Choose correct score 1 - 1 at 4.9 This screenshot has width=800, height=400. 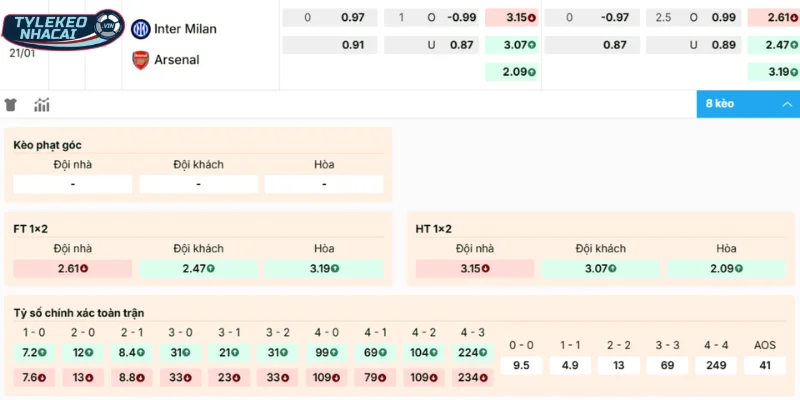570,365
